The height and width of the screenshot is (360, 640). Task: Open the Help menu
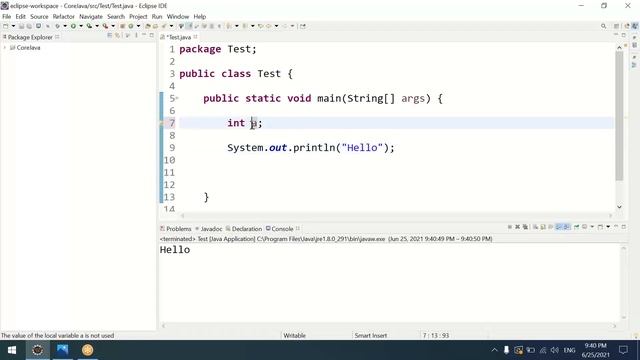[x=200, y=17]
